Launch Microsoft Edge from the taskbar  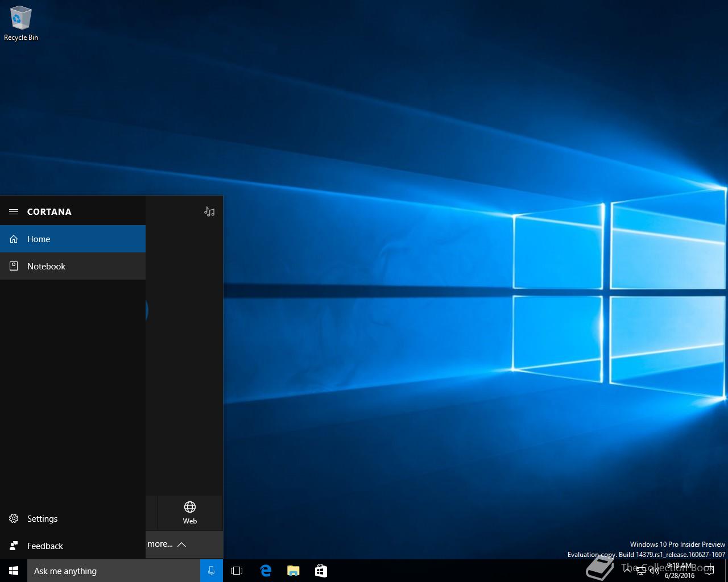(266, 571)
